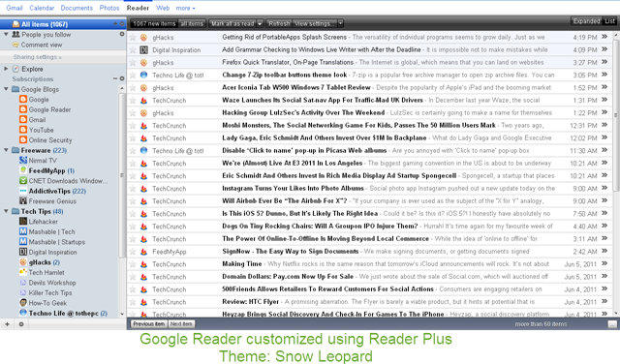
Task: Switch to List view tab
Action: click(609, 21)
